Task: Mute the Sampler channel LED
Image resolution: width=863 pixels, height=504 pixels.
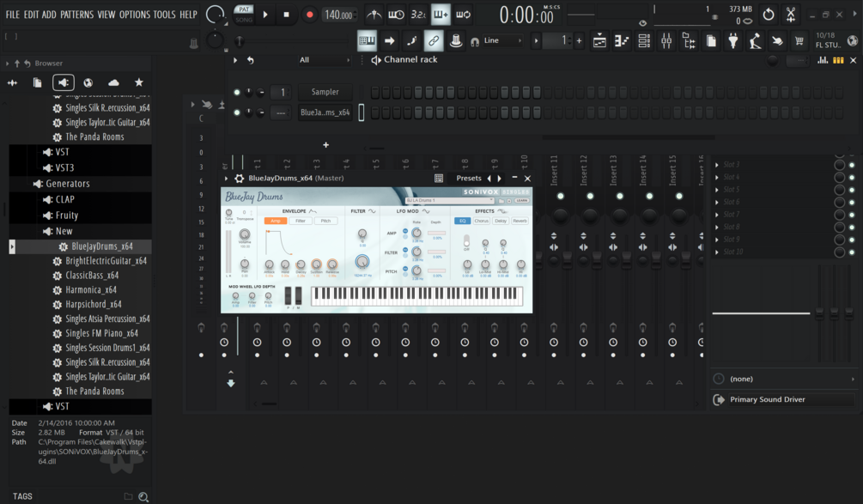Action: coord(237,92)
